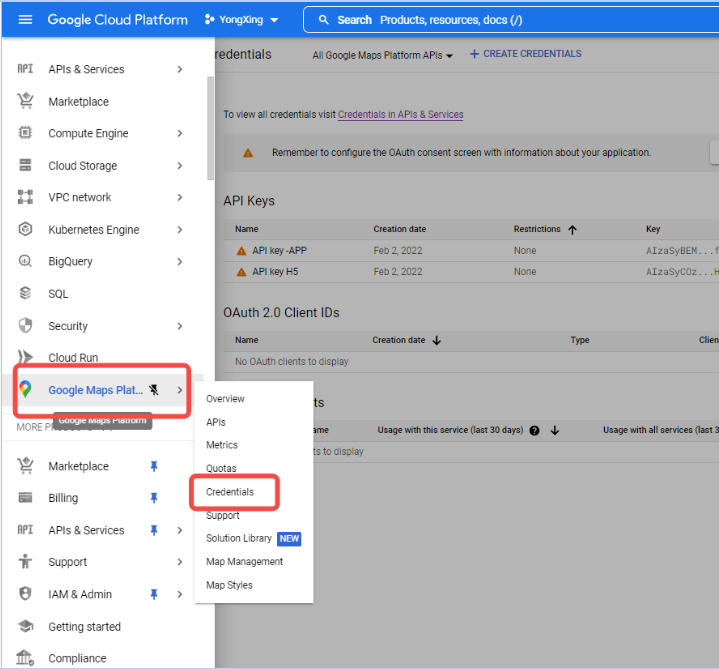Image resolution: width=719 pixels, height=669 pixels.
Task: Select Quotas in Maps submenu
Action: click(221, 468)
